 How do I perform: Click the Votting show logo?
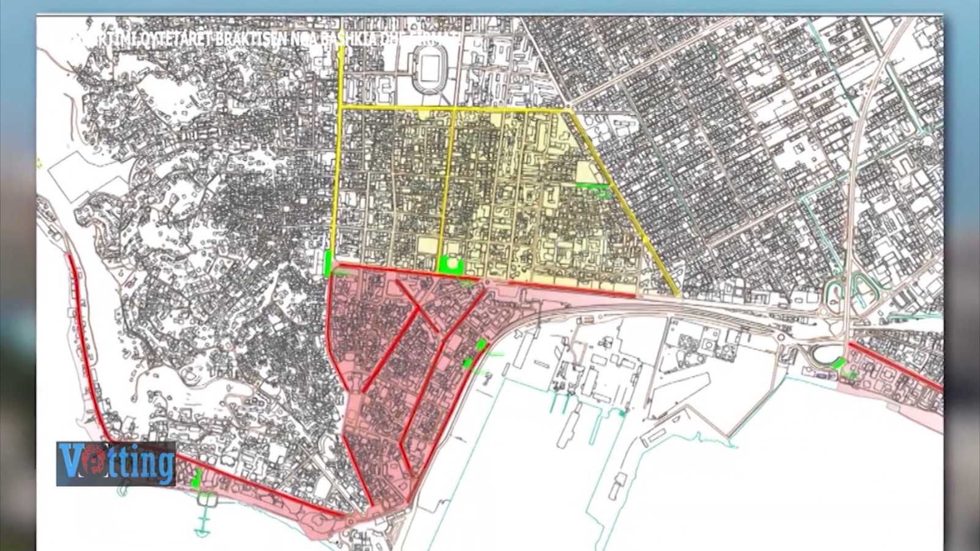pos(116,463)
